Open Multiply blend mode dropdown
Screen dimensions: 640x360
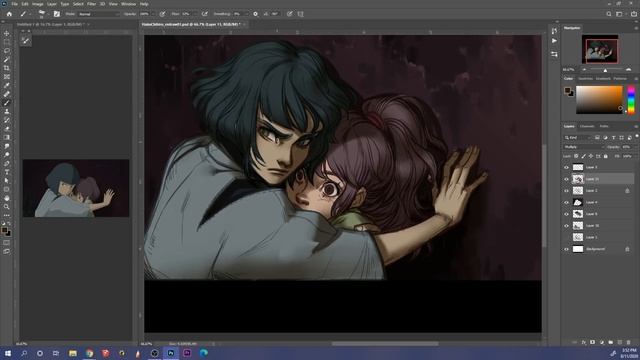point(584,147)
